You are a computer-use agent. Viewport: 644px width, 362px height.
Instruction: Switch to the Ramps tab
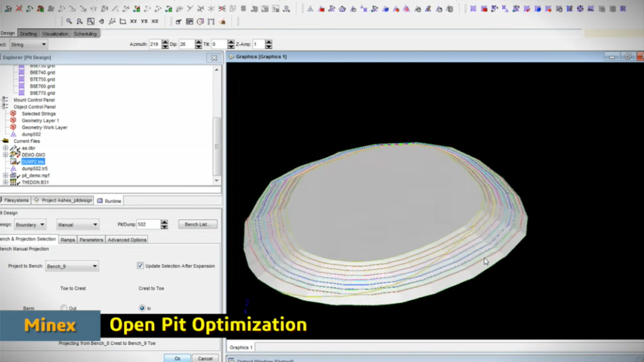pos(68,239)
